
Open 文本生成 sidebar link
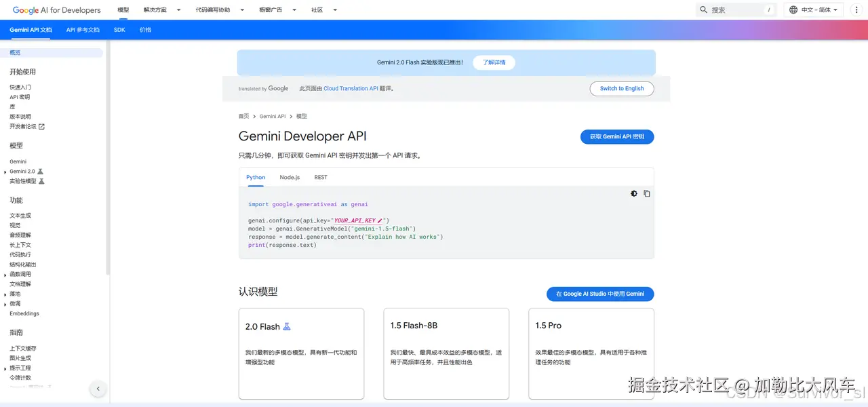click(20, 216)
